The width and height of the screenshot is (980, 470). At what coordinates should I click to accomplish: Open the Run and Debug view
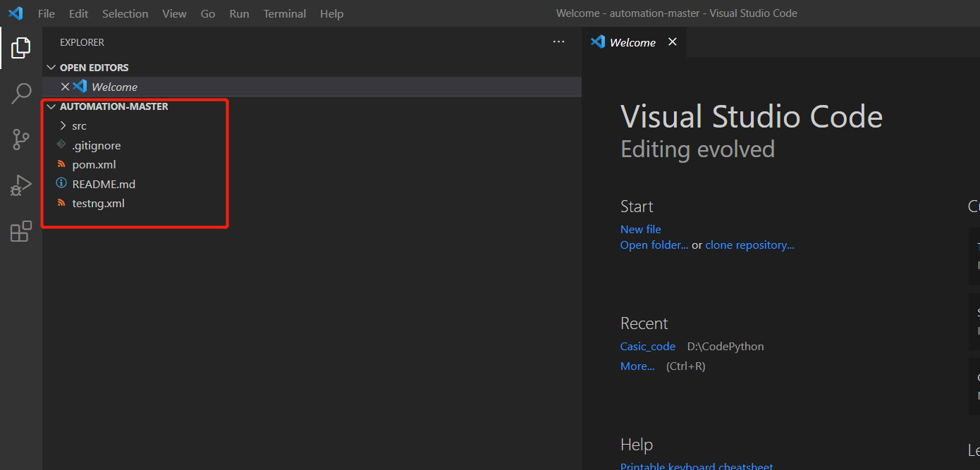coord(21,185)
